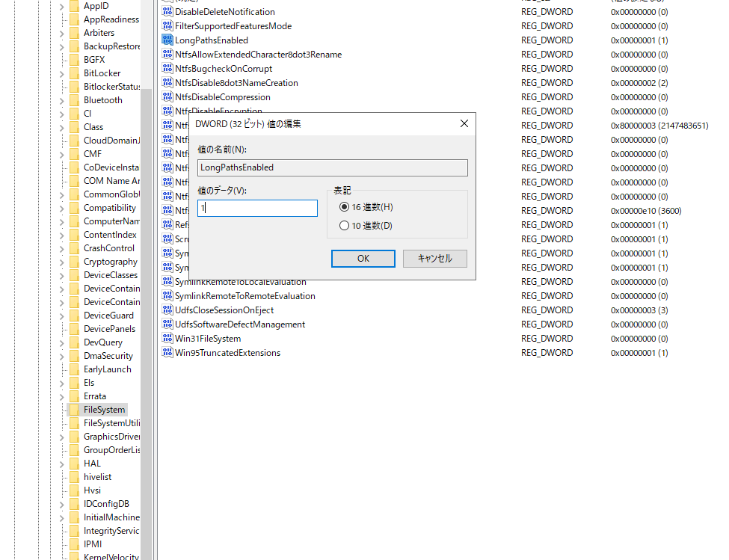This screenshot has height=560, width=729.
Task: Click the NtfsBugcheckOnCorrupt value icon
Action: (167, 68)
